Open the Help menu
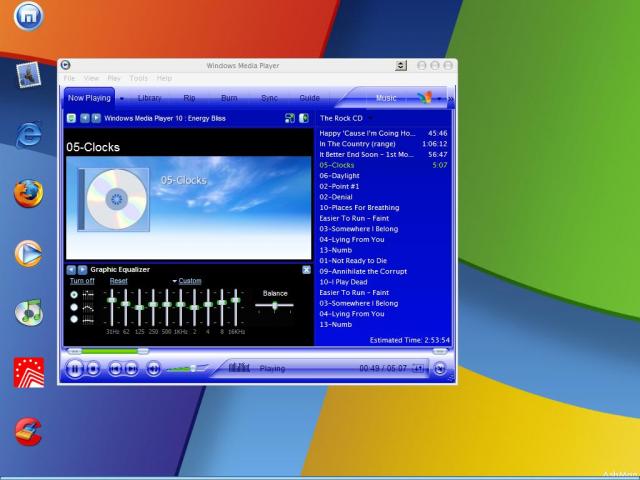 (164, 78)
